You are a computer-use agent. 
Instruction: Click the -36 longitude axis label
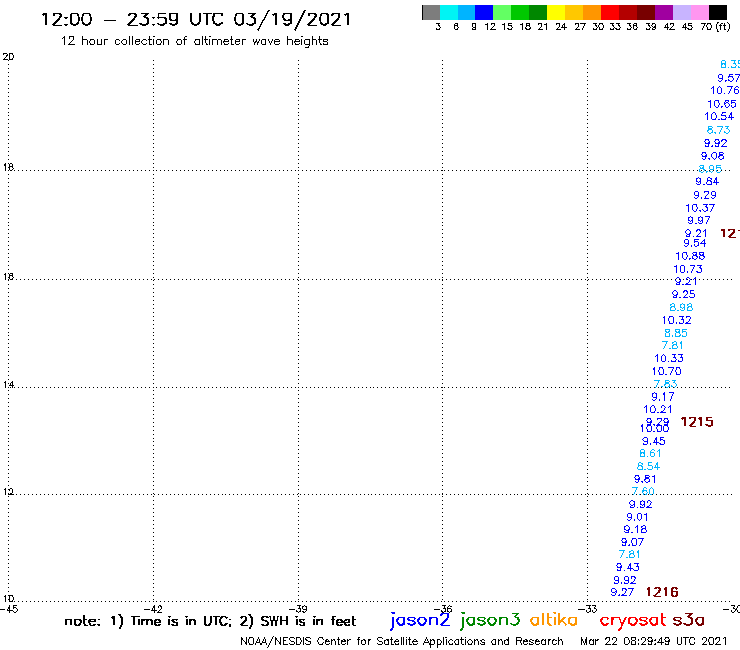click(443, 609)
